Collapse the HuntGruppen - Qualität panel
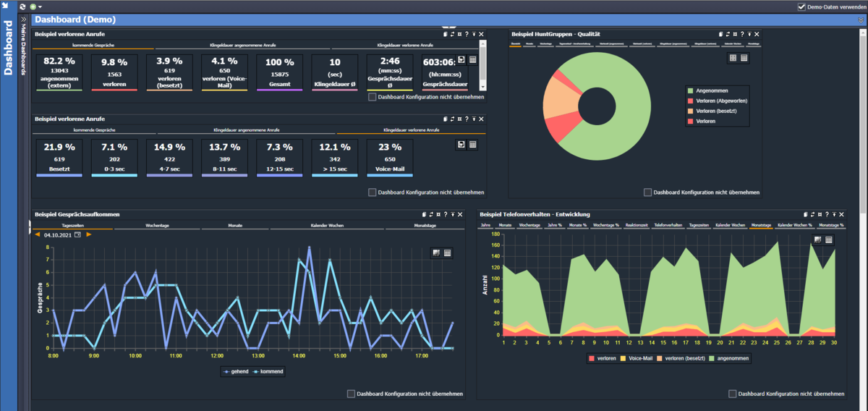Viewport: 868px width, 411px height. (x=750, y=34)
